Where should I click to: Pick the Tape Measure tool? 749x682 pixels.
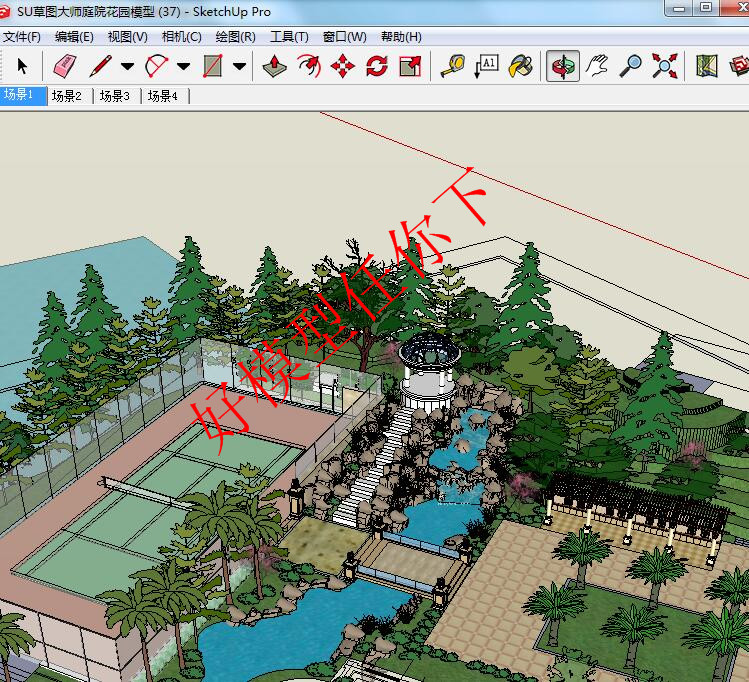pyautogui.click(x=452, y=66)
